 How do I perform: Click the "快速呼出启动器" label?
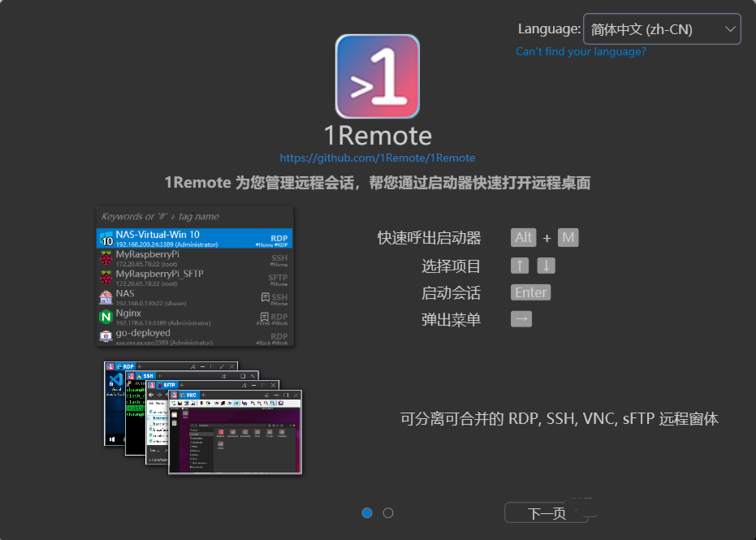click(429, 238)
